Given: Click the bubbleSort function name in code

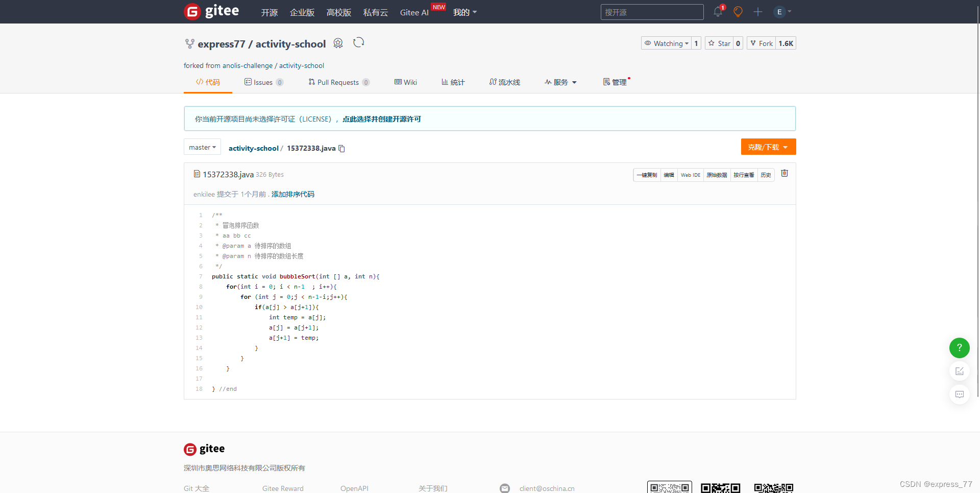Looking at the screenshot, I should coord(297,276).
